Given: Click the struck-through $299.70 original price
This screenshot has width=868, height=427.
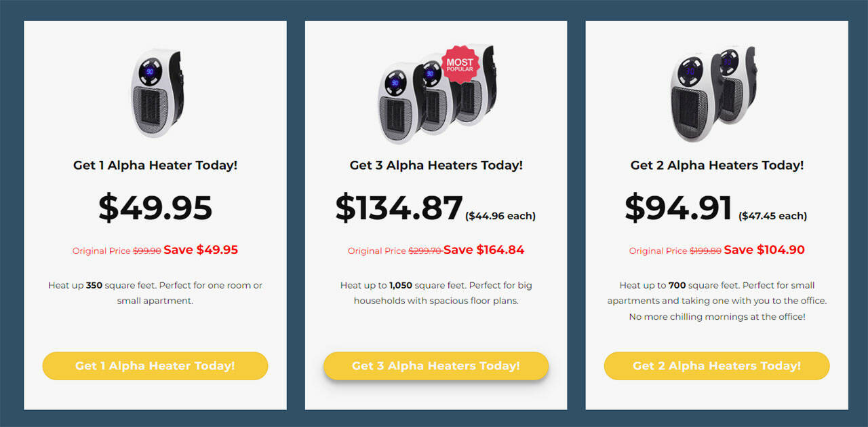Looking at the screenshot, I should pos(425,250).
